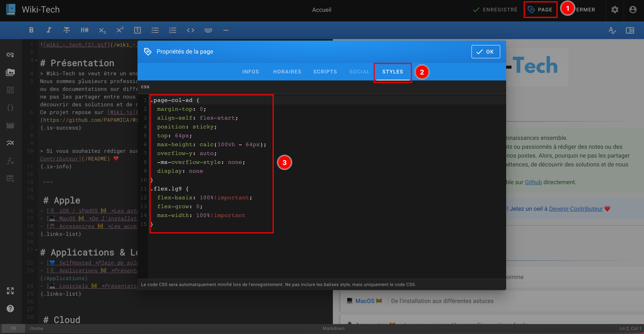Insert a heading with the H# icon

click(84, 30)
